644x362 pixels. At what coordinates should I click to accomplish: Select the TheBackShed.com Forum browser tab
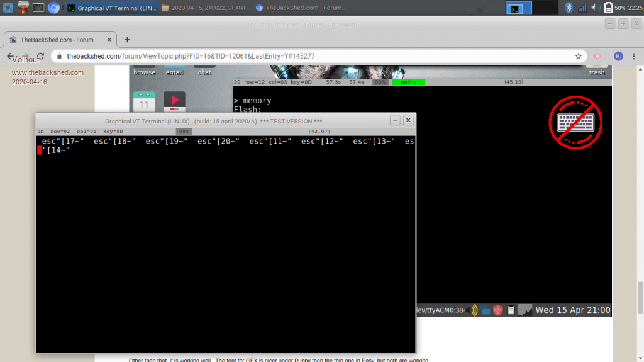pyautogui.click(x=57, y=40)
